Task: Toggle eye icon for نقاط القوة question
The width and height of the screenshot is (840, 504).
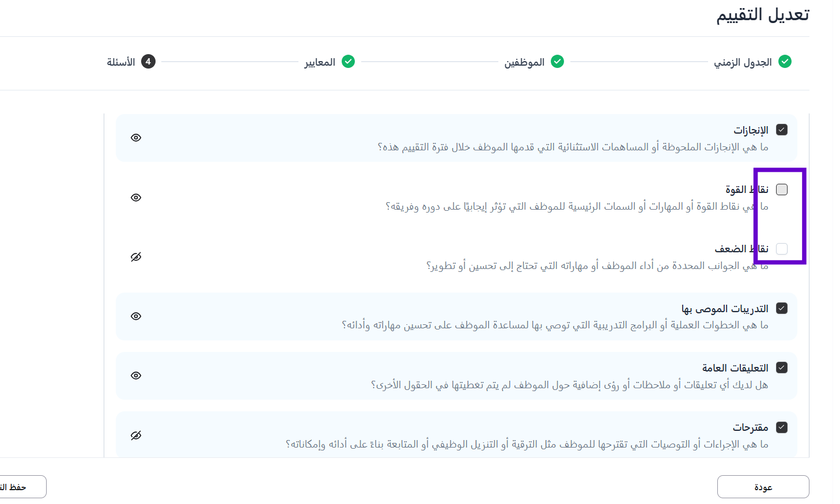Action: pyautogui.click(x=136, y=198)
